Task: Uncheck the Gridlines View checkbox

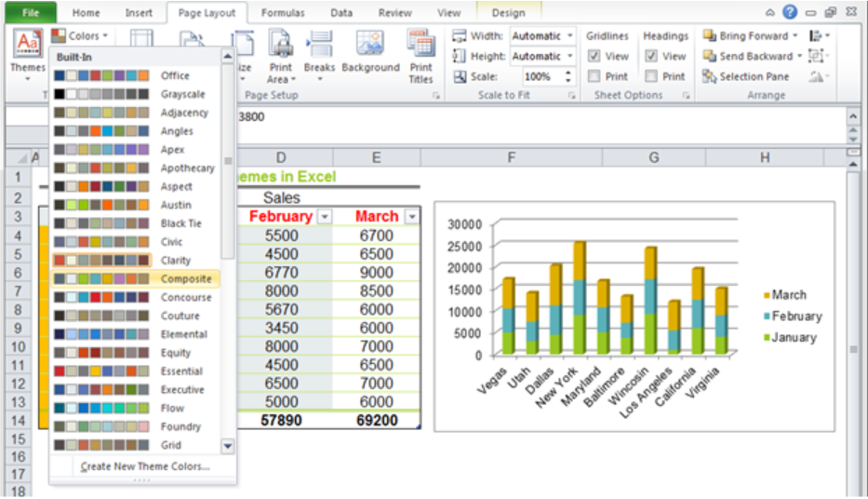Action: coord(594,56)
